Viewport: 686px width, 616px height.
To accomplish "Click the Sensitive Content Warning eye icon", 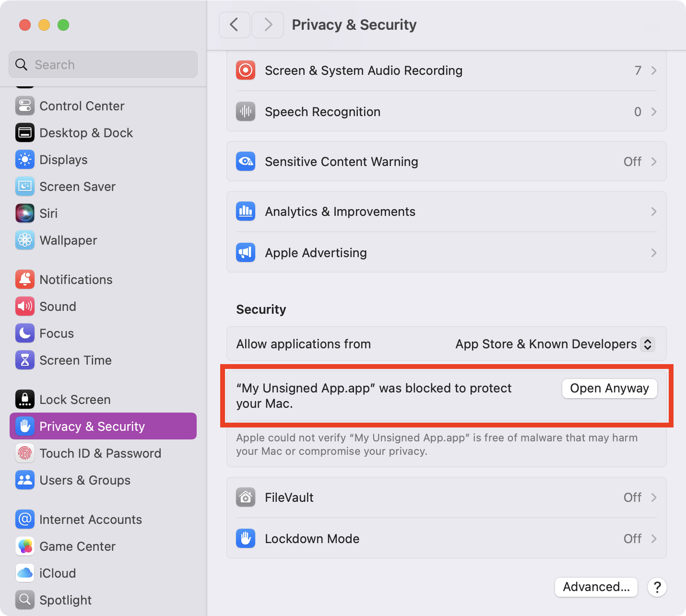I will (x=246, y=162).
